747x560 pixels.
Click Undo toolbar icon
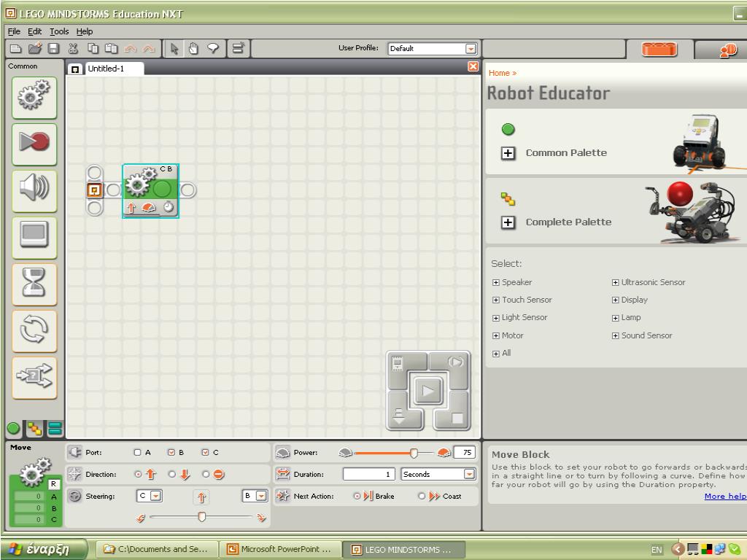coord(130,49)
